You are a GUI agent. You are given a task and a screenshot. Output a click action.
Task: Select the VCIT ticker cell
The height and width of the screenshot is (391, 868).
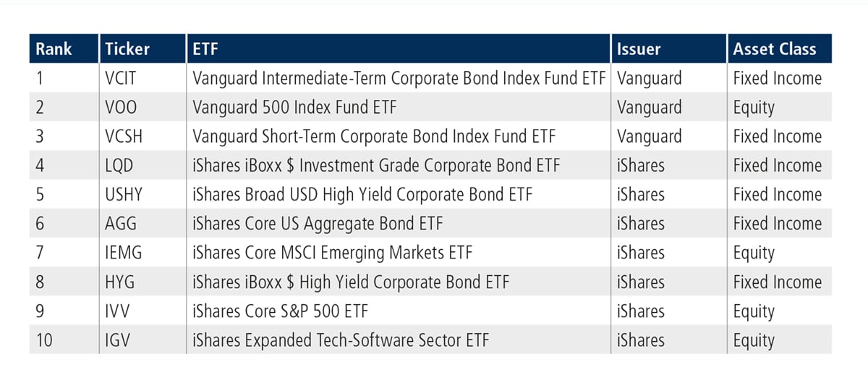(142, 78)
